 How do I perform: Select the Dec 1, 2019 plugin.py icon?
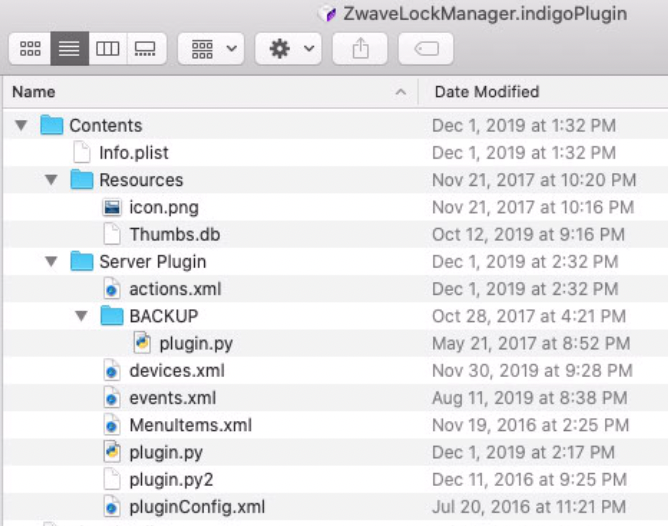point(112,452)
